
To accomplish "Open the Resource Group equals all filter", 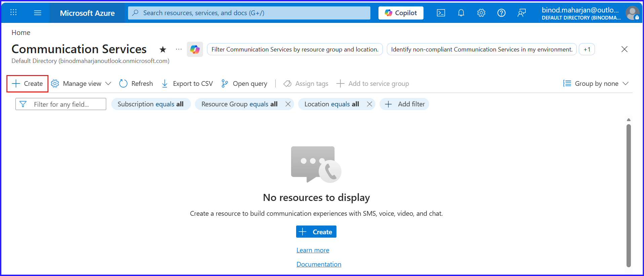I will coord(239,104).
